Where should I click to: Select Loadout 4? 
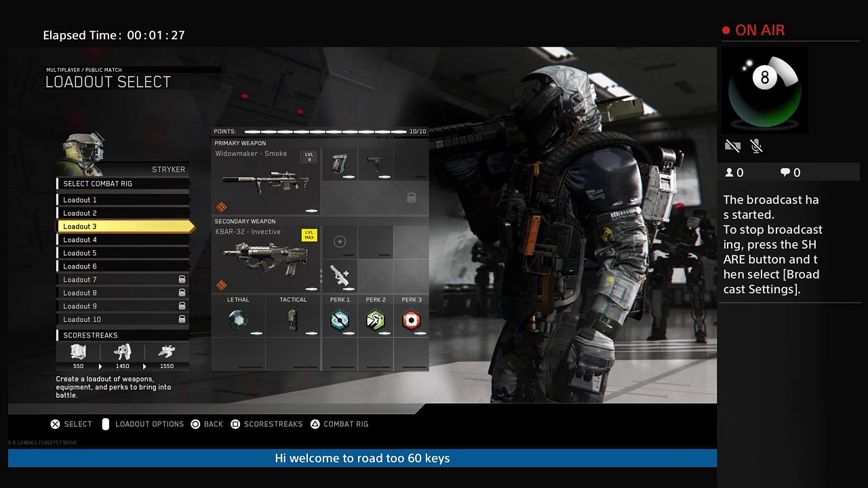[x=123, y=240]
